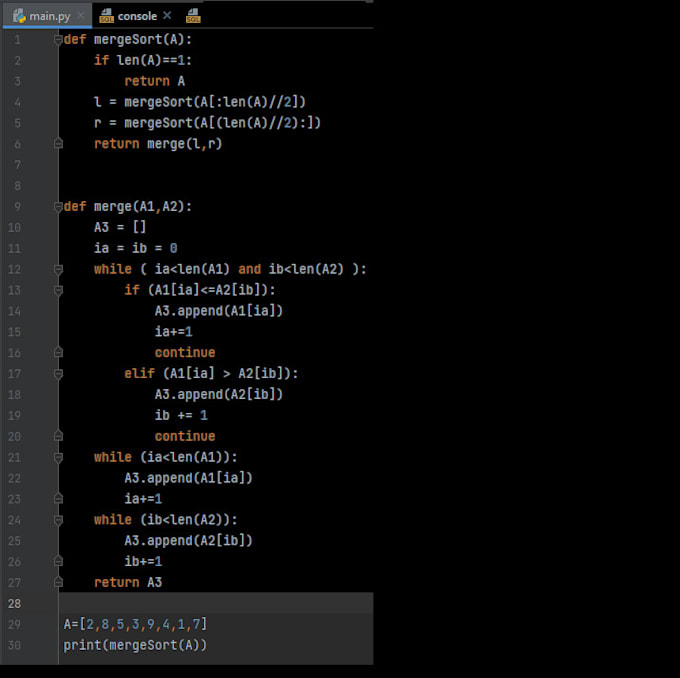This screenshot has width=680, height=678.
Task: Click 'return merge(l,r)' line
Action: pos(158,144)
